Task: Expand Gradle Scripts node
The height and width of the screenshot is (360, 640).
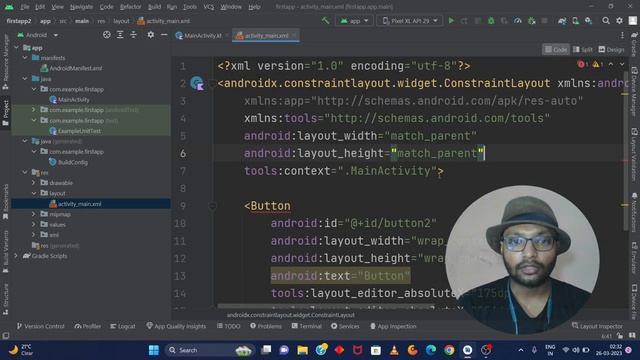Action: (16, 256)
